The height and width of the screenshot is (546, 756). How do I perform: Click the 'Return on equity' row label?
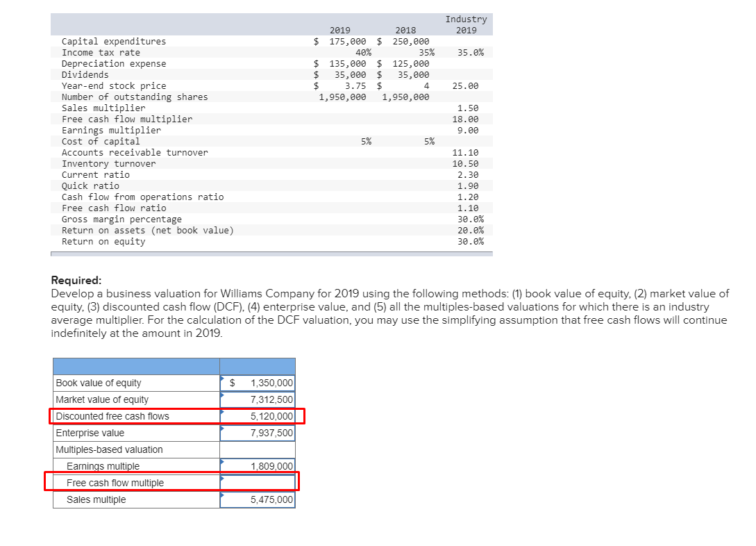[x=103, y=241]
